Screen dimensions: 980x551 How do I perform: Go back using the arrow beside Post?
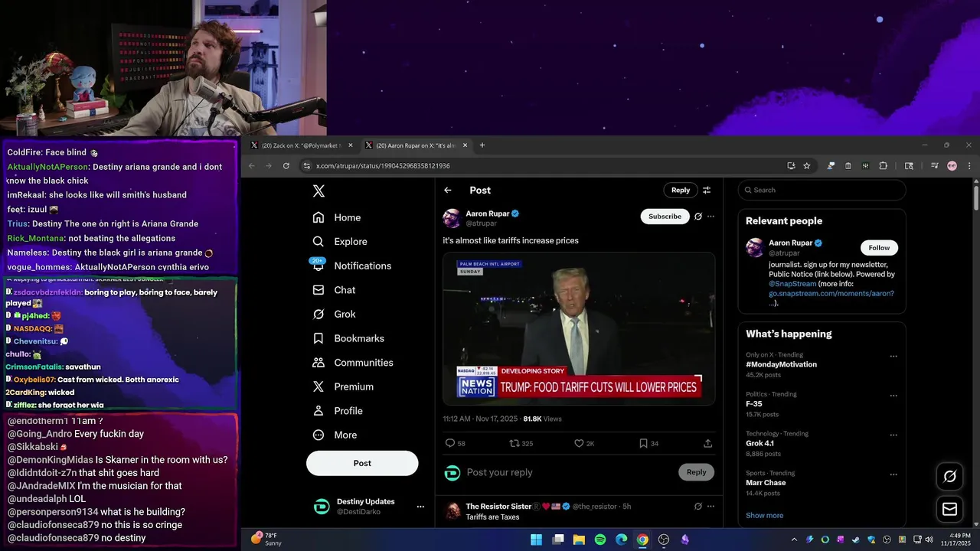tap(448, 191)
